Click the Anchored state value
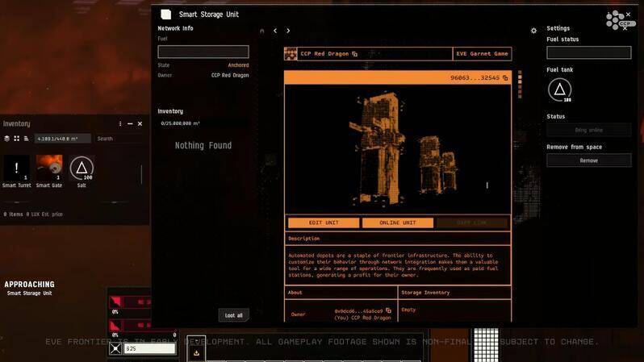 click(x=238, y=65)
